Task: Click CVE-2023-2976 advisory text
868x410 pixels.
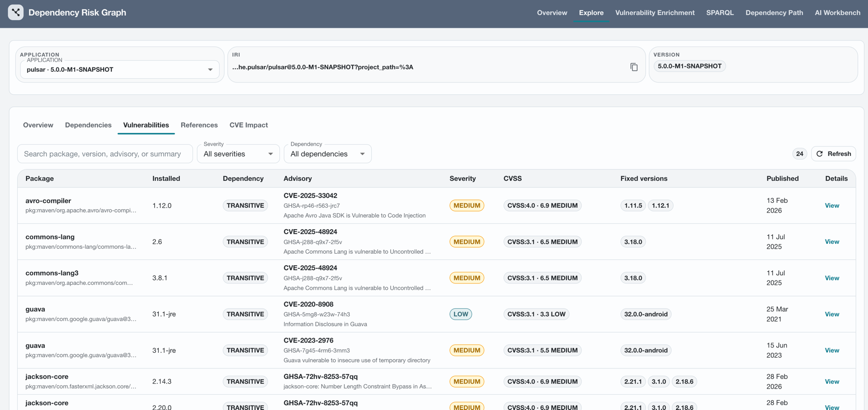Action: 308,340
